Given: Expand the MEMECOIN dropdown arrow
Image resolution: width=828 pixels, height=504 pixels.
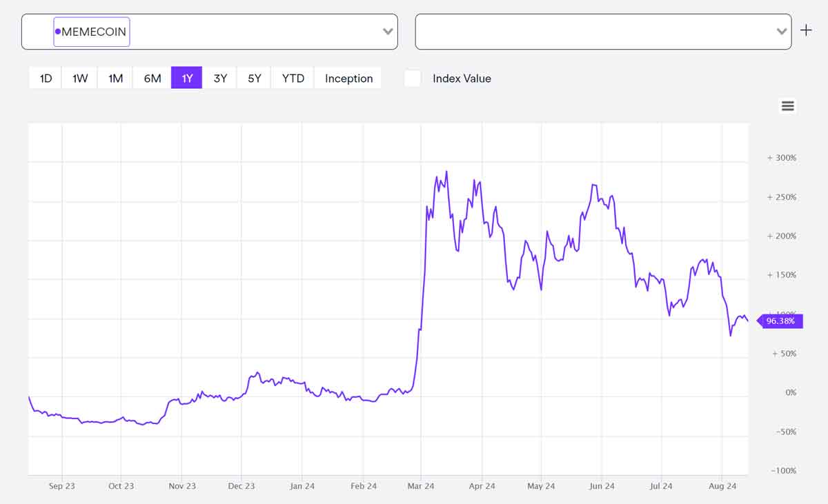Looking at the screenshot, I should [388, 32].
